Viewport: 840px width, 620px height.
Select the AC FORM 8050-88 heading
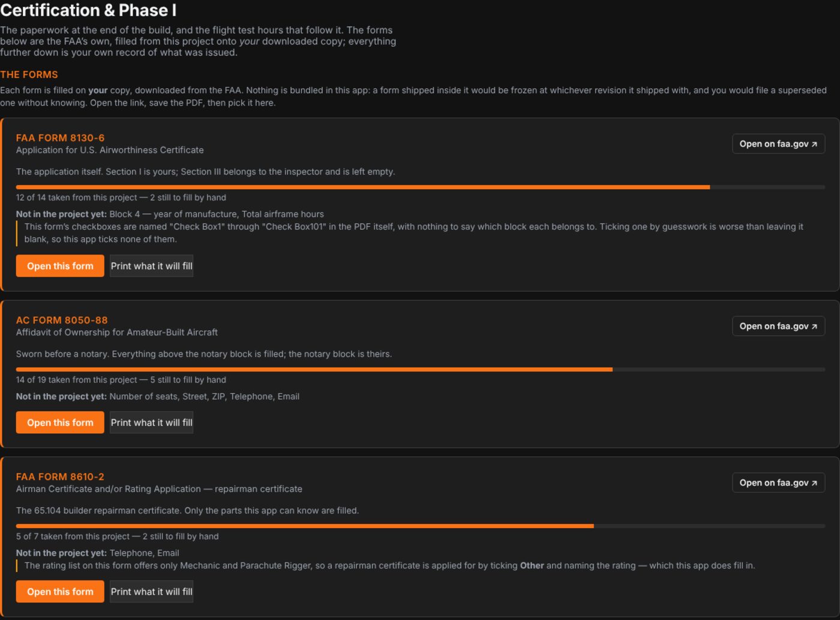[62, 321]
